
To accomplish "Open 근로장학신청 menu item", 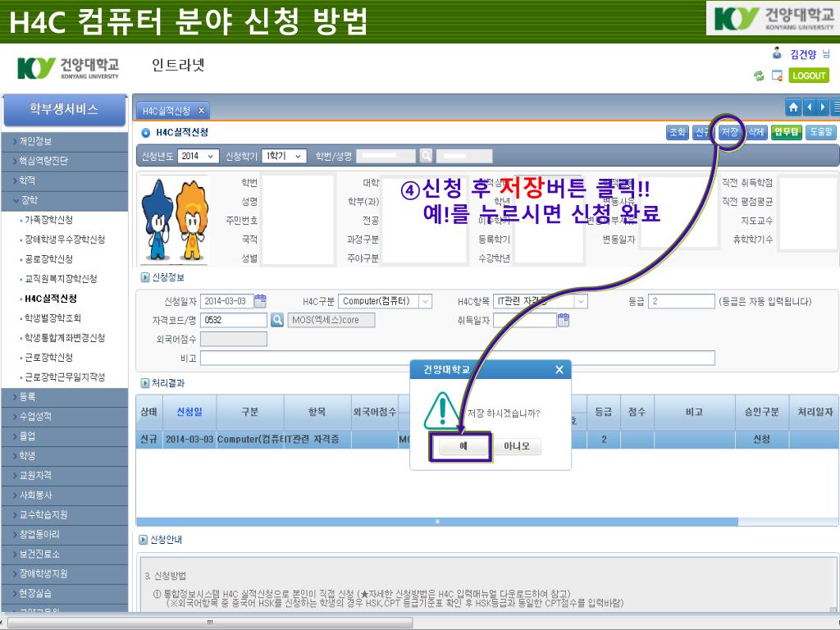I will [48, 358].
